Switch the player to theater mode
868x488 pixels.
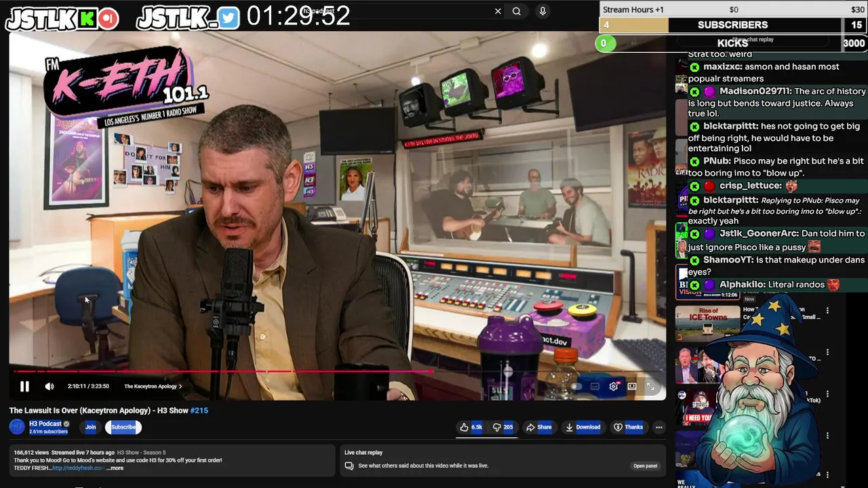click(632, 386)
